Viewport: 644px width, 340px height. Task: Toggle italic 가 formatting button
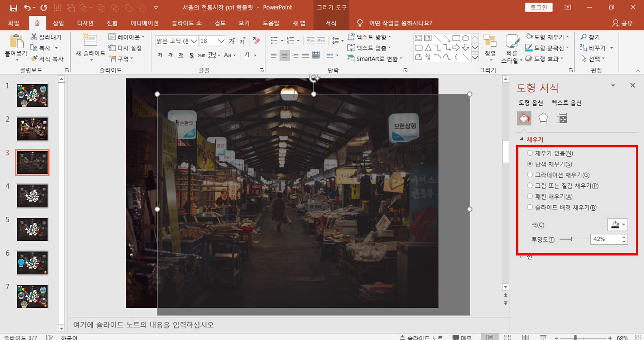[x=170, y=55]
